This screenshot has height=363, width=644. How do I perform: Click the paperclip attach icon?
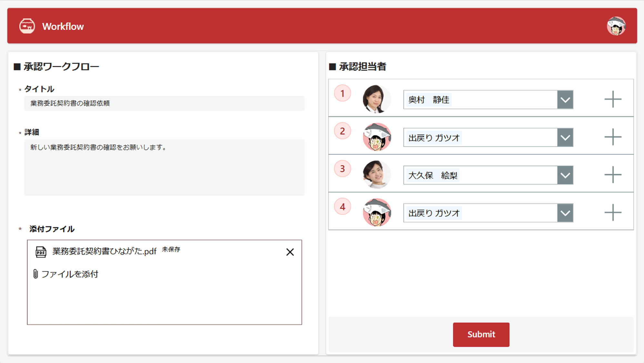pyautogui.click(x=35, y=274)
